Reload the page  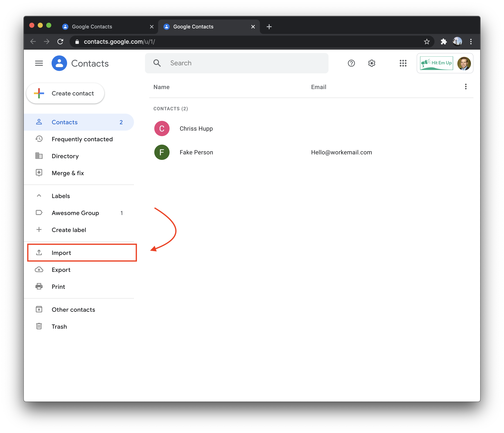(60, 42)
